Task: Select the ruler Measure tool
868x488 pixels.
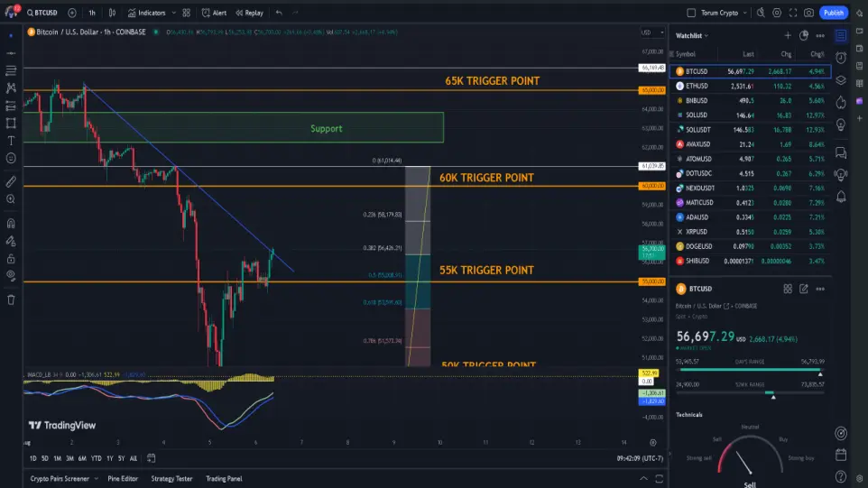Action: click(11, 181)
